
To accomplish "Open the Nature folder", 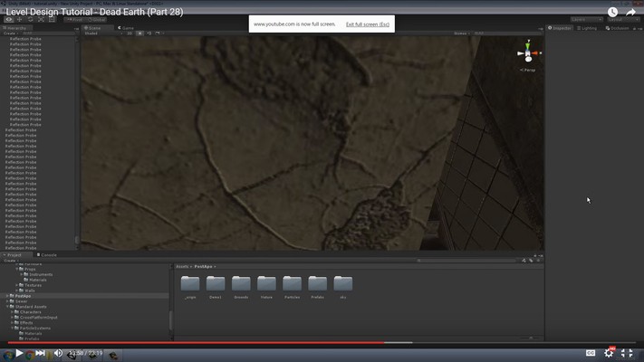I will (266, 283).
